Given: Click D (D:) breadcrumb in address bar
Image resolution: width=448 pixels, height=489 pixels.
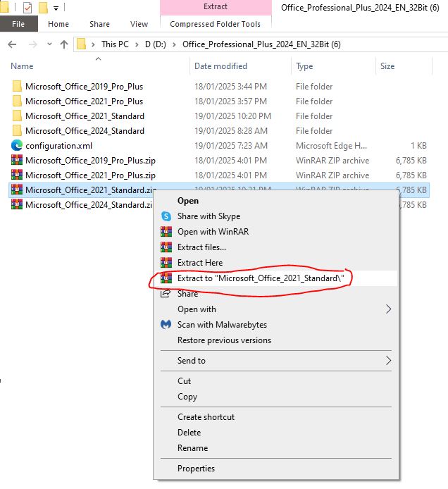Looking at the screenshot, I should pos(155,44).
